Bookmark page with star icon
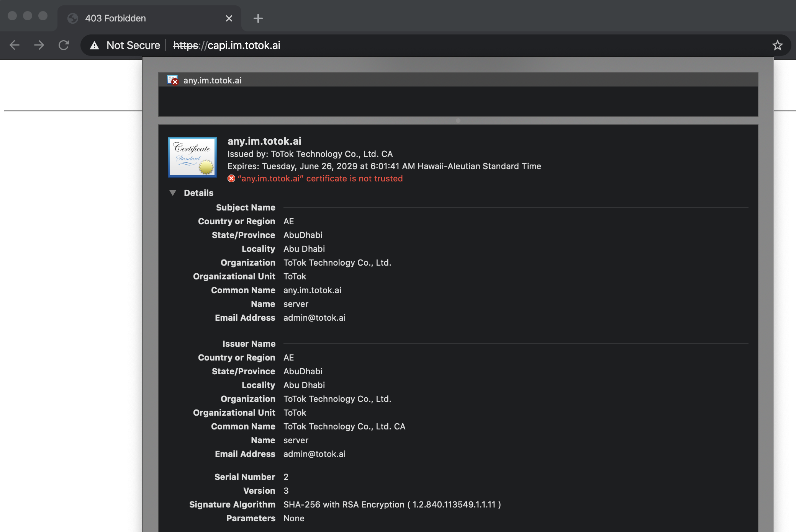 click(x=777, y=45)
